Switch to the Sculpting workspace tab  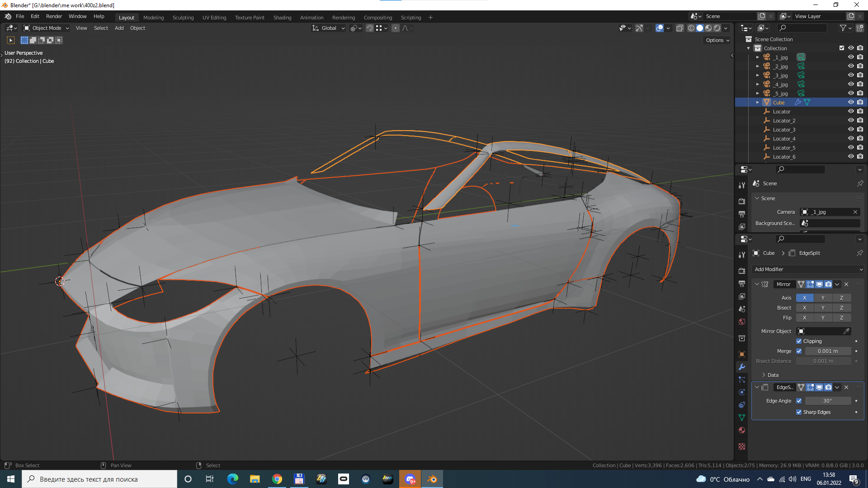pos(183,18)
